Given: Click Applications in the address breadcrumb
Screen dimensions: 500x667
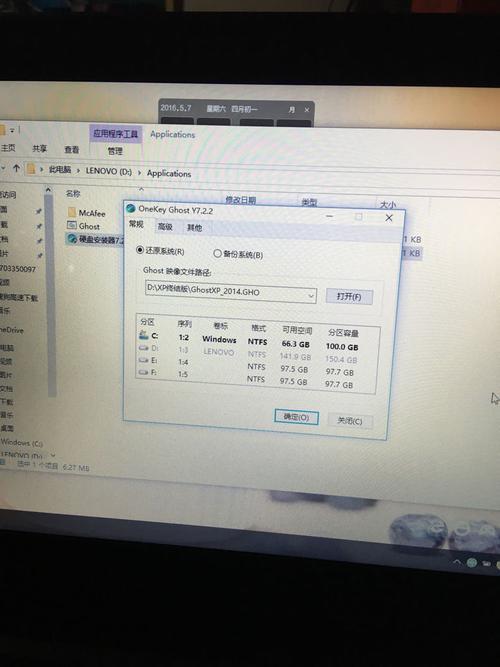Looking at the screenshot, I should point(169,174).
